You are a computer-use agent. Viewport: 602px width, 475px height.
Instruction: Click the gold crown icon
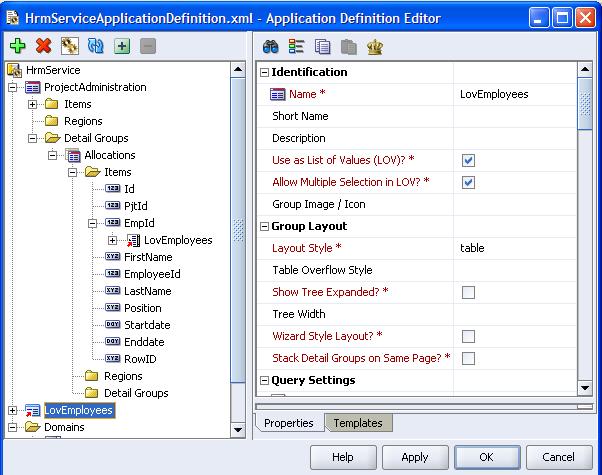tap(374, 46)
